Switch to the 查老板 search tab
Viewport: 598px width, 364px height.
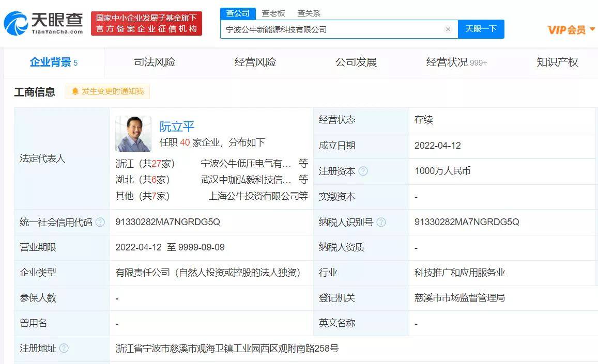click(273, 13)
